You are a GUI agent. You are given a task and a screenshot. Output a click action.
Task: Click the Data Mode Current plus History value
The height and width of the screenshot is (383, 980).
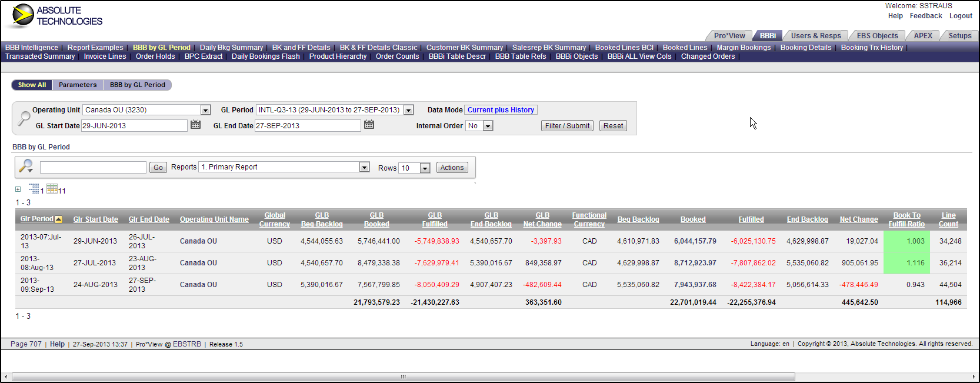(x=501, y=110)
